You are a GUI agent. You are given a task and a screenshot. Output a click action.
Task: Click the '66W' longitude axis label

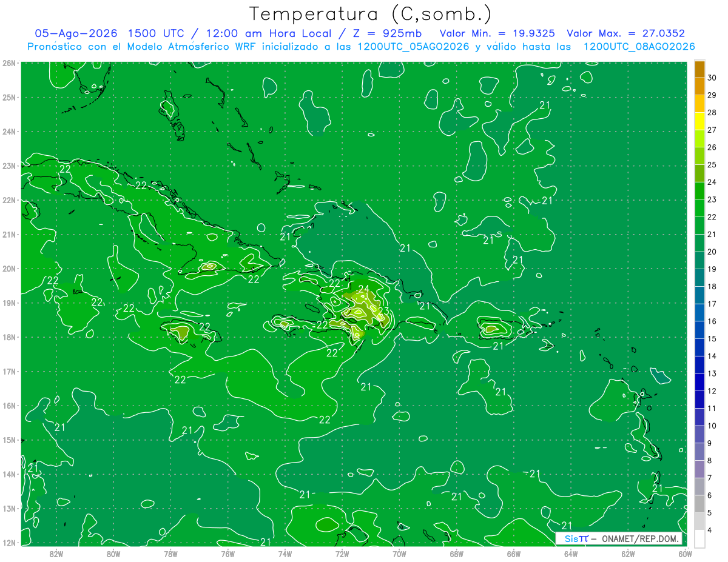(x=513, y=553)
